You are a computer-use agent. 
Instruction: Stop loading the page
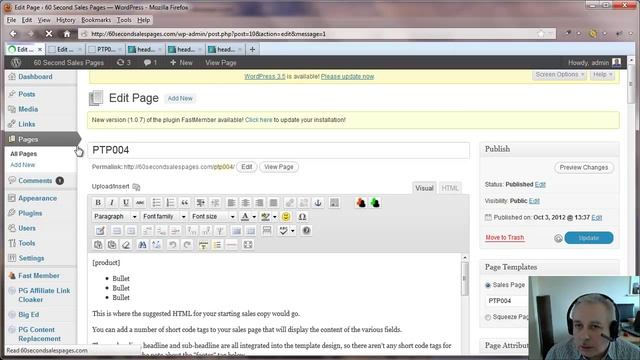click(49, 34)
